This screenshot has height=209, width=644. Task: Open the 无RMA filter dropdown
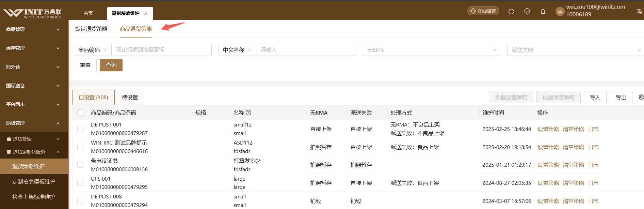coord(432,50)
